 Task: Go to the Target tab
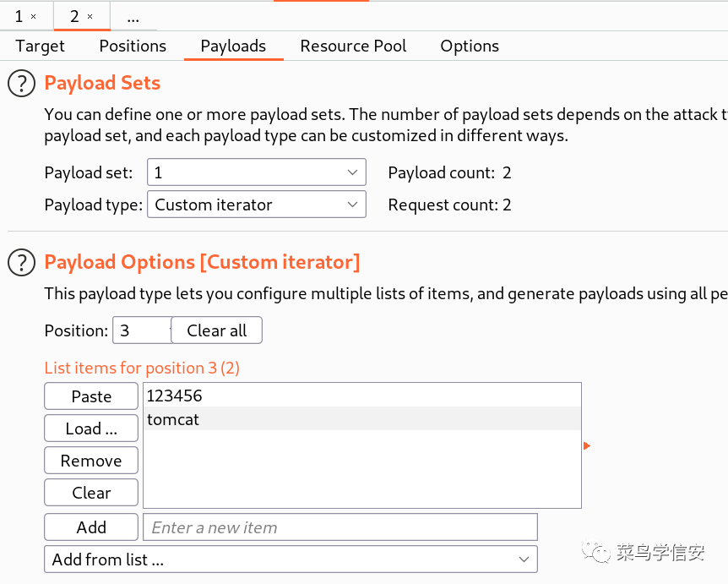[40, 46]
